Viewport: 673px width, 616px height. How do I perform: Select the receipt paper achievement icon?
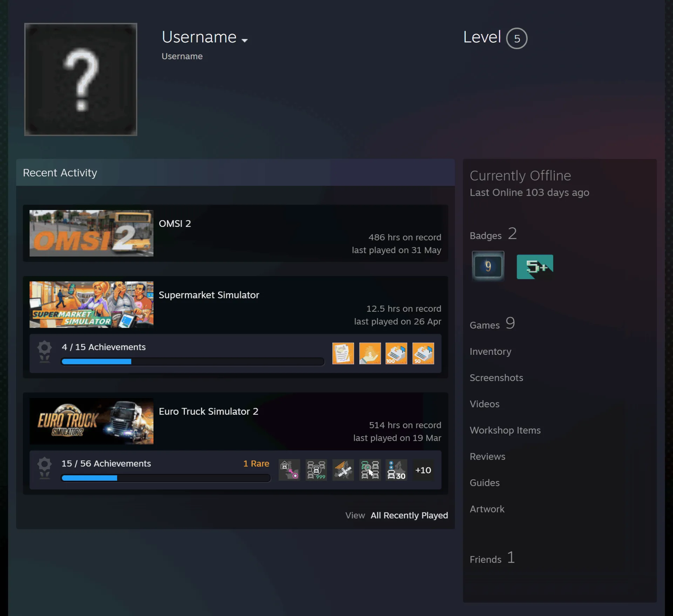click(x=343, y=353)
